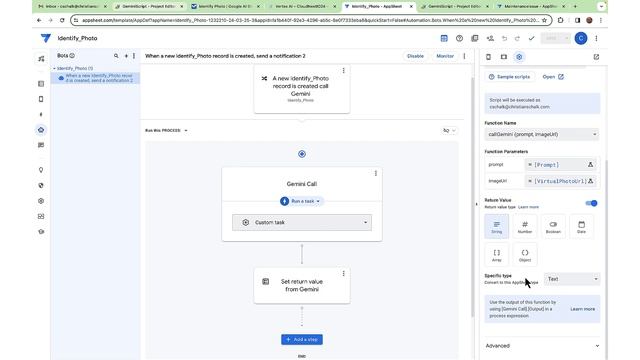
Task: Open more options on the event card
Action: pos(344,71)
